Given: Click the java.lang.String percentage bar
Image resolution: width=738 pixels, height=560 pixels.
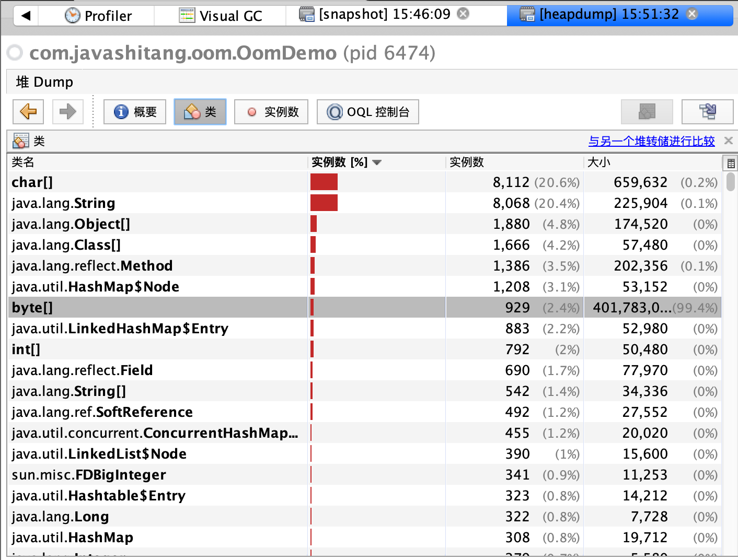Looking at the screenshot, I should (324, 203).
